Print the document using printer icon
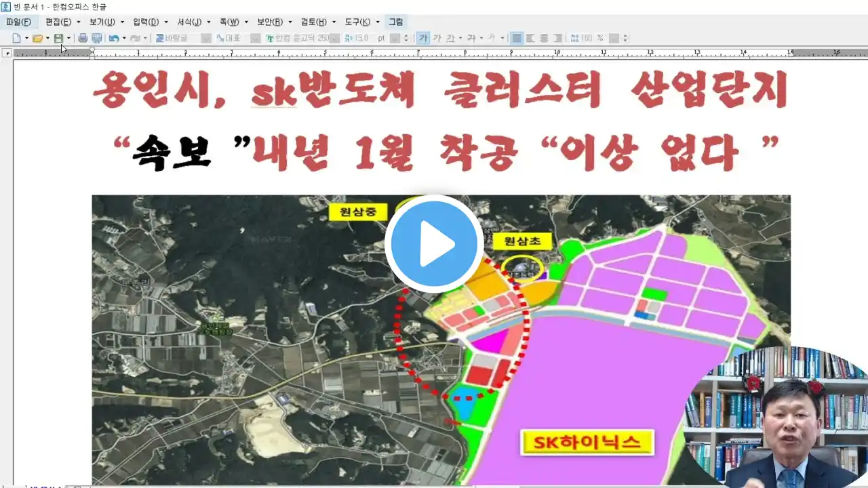 point(83,38)
